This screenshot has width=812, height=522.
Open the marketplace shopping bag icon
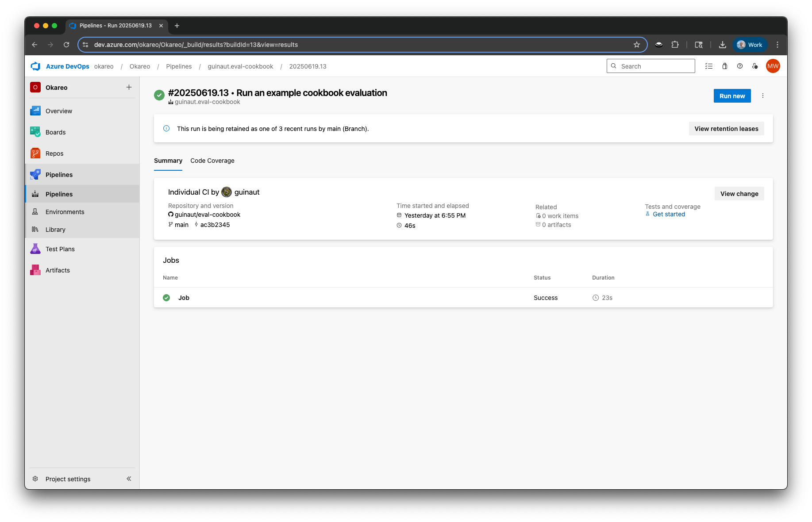pos(725,66)
